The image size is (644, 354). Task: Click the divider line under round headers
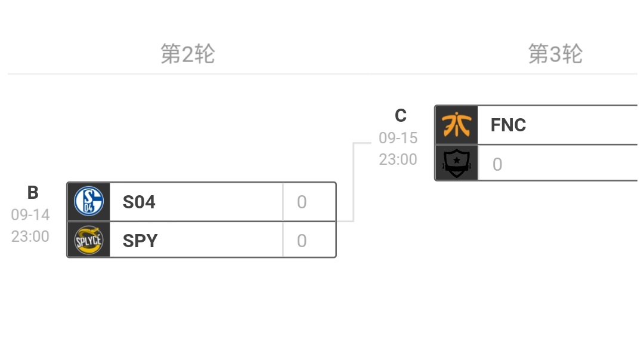(x=322, y=74)
